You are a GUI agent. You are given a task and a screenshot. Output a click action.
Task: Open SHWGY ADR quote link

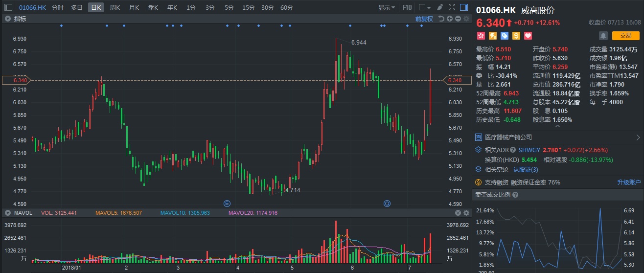tap(529, 150)
